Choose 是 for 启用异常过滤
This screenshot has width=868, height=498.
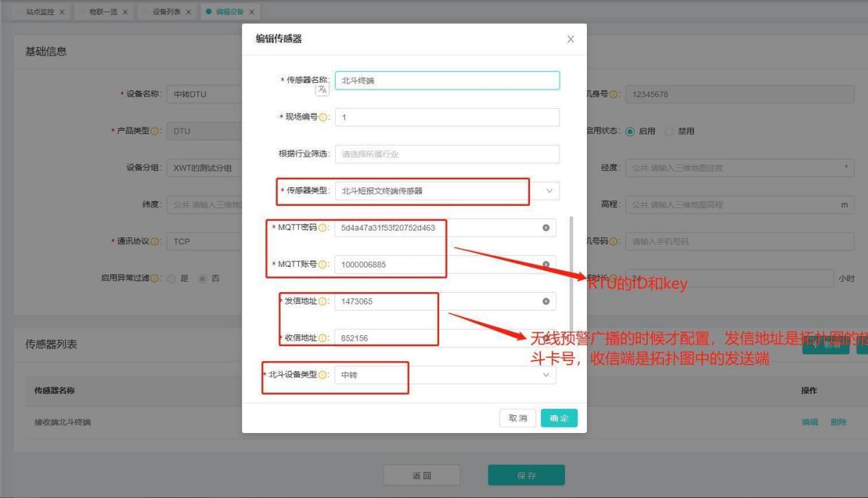click(x=171, y=278)
